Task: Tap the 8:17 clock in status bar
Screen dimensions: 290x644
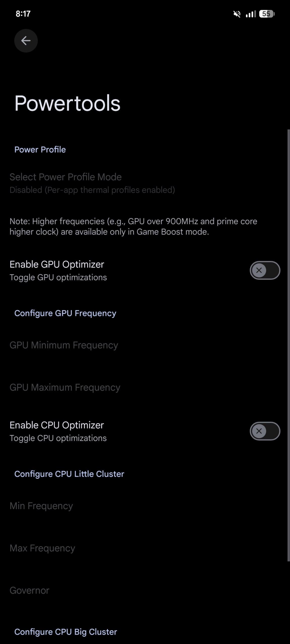Action: 23,14
